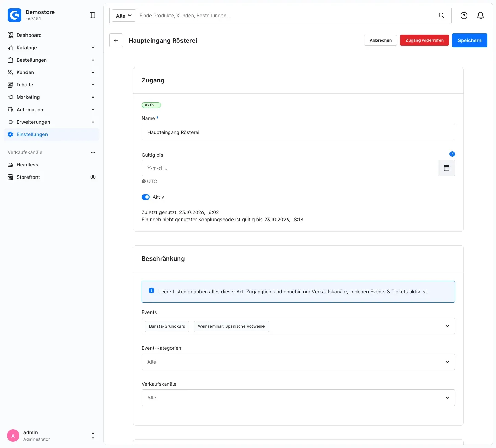Open Event-Kategorien dropdown
The height and width of the screenshot is (448, 496).
click(x=298, y=362)
